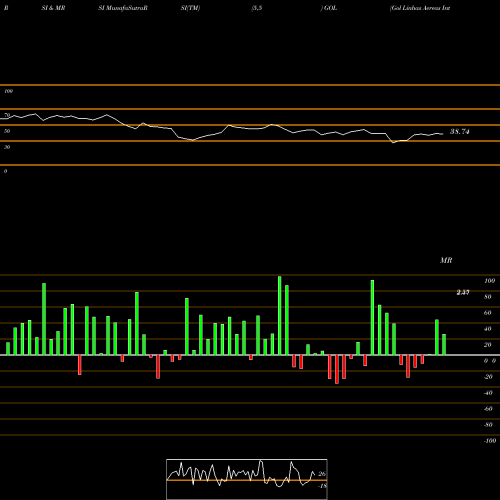Viewport: 500px width, 500px height.
Task: Click the MR value reading 2.37
Action: pos(463,292)
